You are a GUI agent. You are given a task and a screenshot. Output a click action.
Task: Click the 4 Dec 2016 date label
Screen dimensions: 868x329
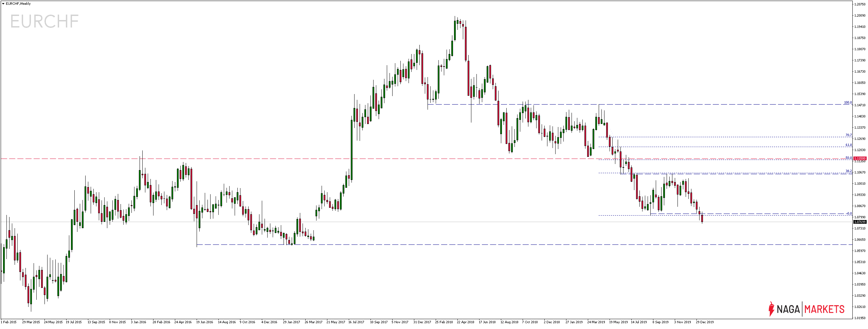click(x=269, y=322)
